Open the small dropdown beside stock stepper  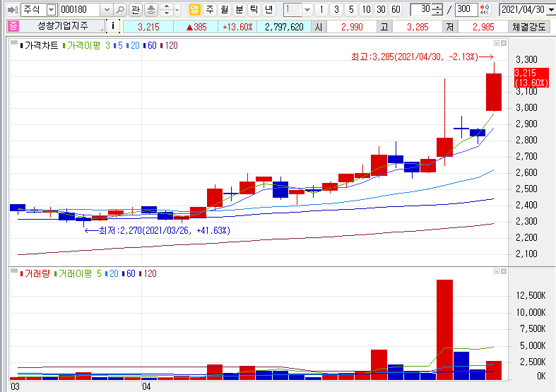pos(177,10)
